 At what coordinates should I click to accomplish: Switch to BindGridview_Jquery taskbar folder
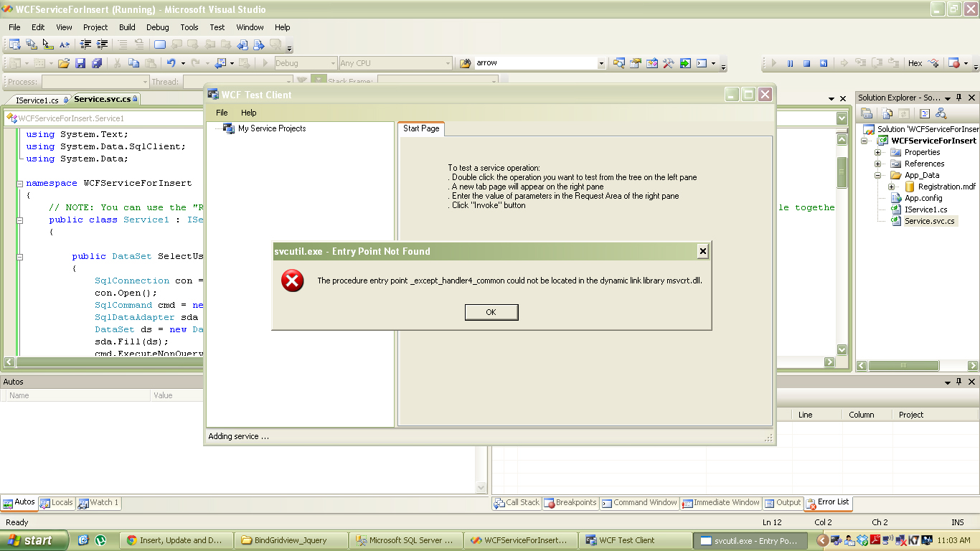[x=290, y=540]
